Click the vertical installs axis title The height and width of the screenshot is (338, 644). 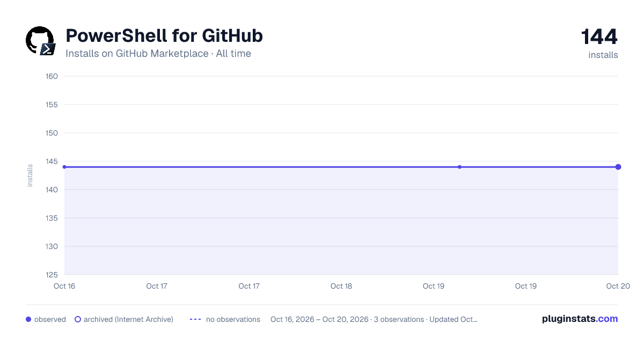30,175
